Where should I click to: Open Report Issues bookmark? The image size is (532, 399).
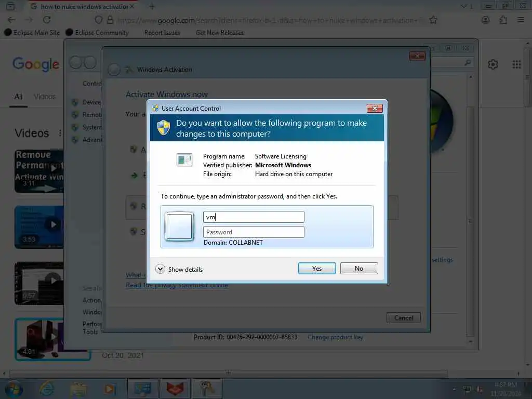click(x=162, y=33)
